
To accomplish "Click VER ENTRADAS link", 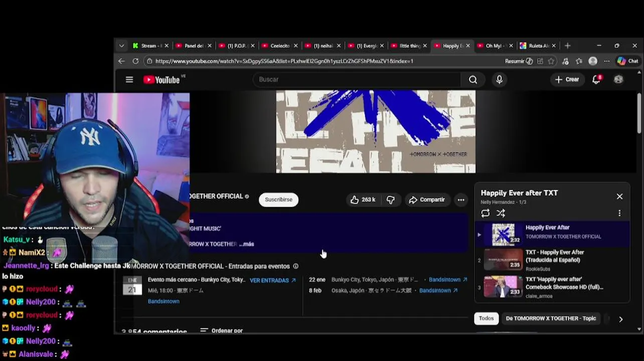I will (x=273, y=280).
